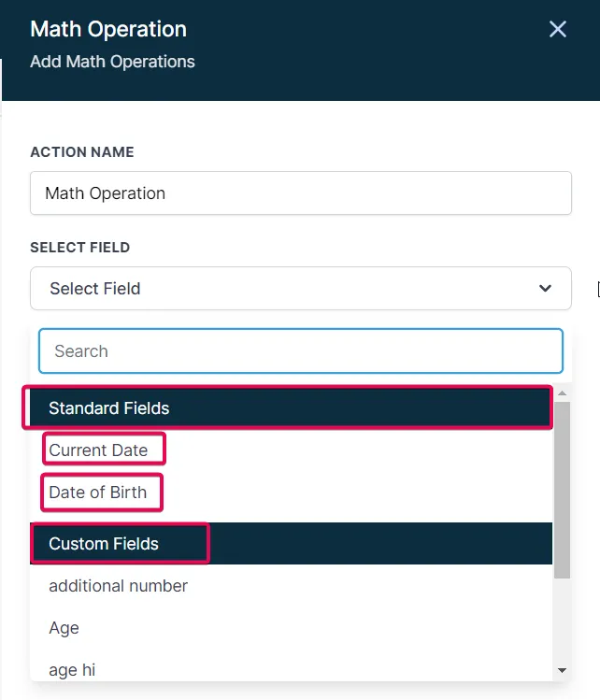Close the Math Operation panel
600x700 pixels.
click(x=558, y=29)
